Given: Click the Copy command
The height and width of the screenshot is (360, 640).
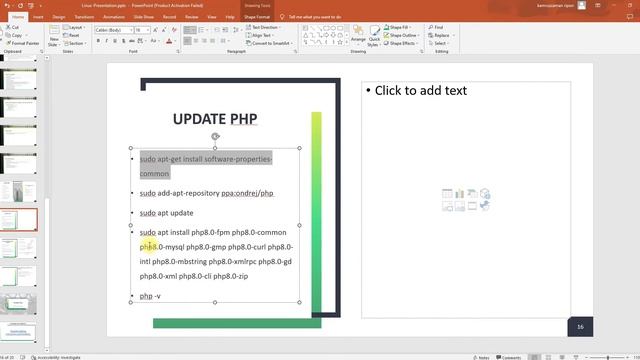Looking at the screenshot, I should [x=14, y=35].
